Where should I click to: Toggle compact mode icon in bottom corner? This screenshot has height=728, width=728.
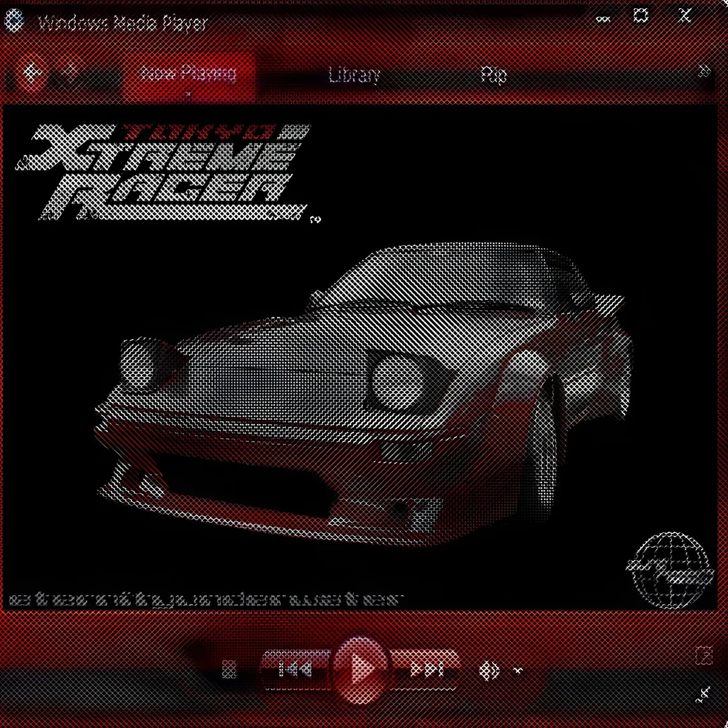click(x=704, y=694)
